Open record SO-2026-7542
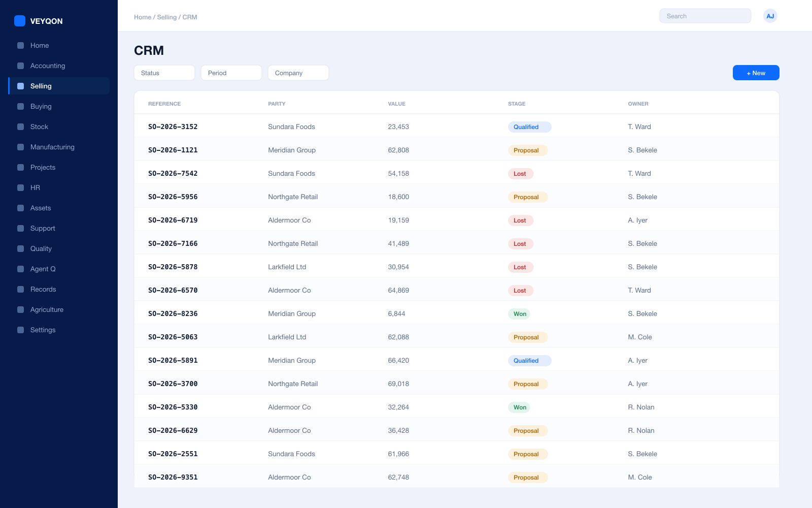The image size is (812, 508). click(173, 173)
